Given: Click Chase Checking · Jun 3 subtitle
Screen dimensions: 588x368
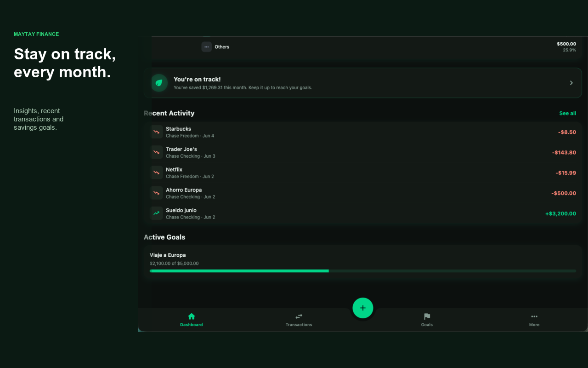Looking at the screenshot, I should [191, 156].
